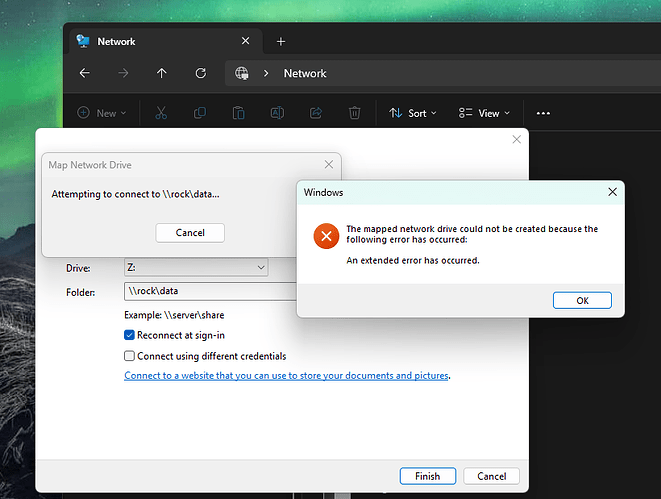Uncheck Reconnect at sign-in
Screen dimensions: 661x499
click(129, 335)
